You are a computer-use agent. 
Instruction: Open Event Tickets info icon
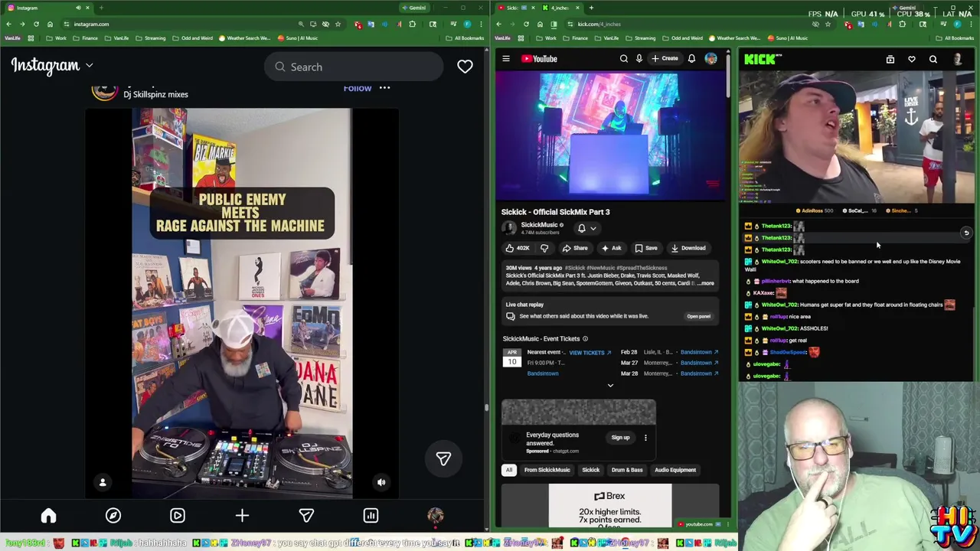tap(585, 338)
